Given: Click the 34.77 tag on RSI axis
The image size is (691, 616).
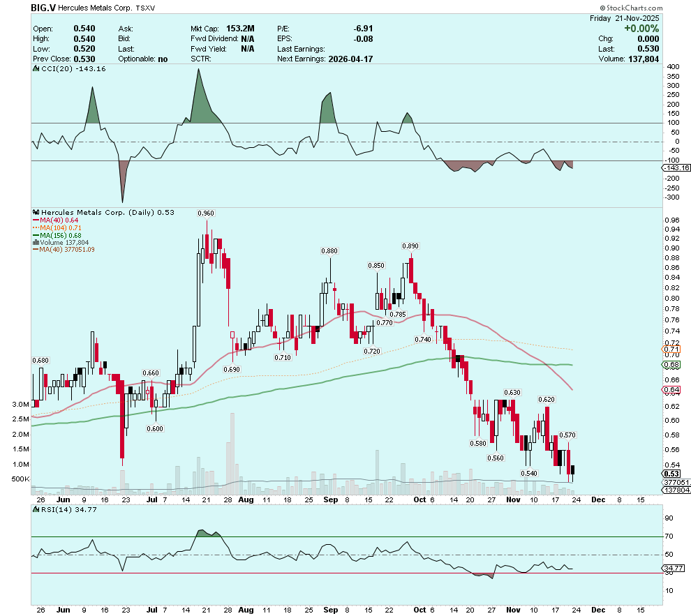Looking at the screenshot, I should click(x=674, y=569).
